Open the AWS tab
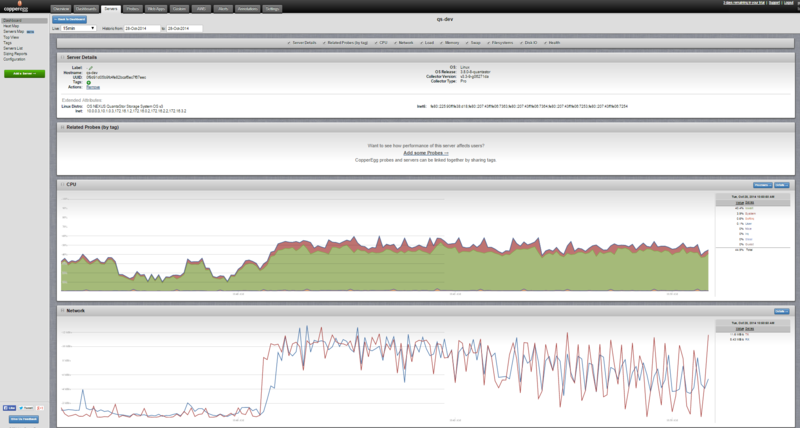 [x=201, y=9]
